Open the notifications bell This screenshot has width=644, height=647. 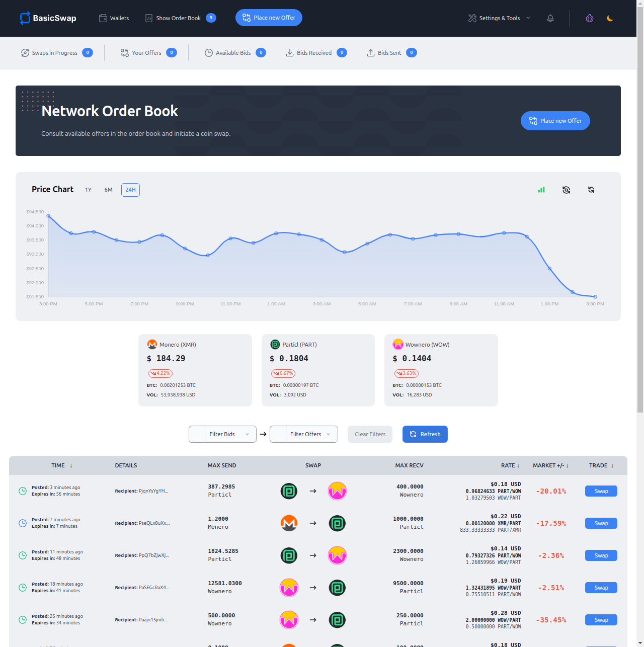550,18
